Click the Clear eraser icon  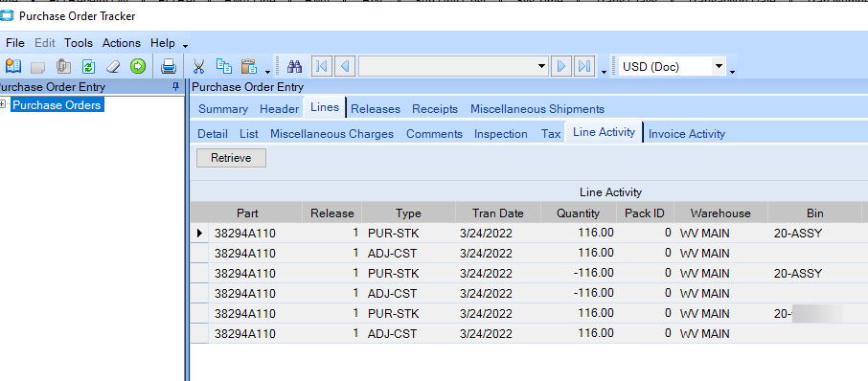(113, 67)
